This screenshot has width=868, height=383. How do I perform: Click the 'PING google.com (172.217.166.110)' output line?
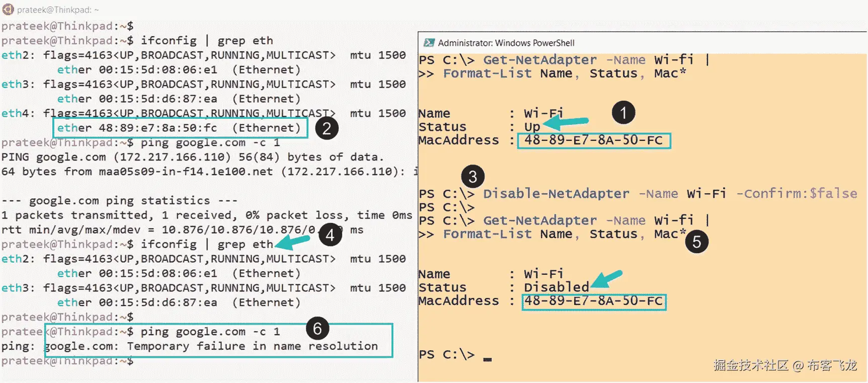[192, 157]
